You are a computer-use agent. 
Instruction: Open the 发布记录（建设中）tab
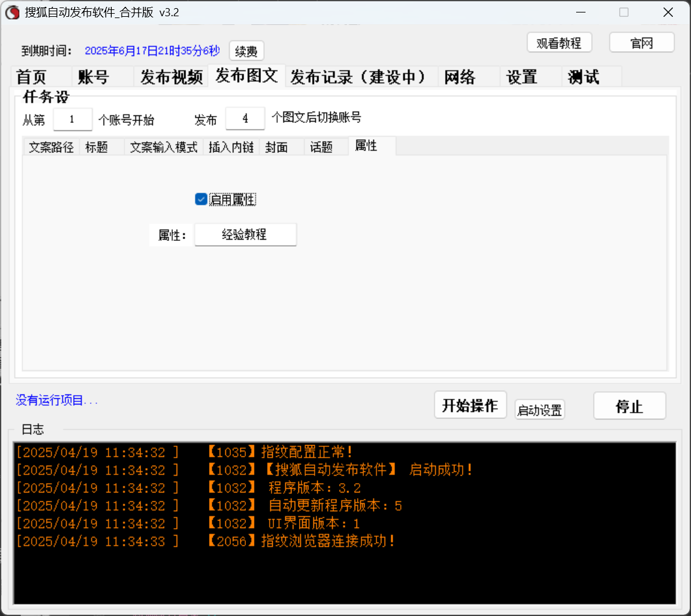(362, 77)
